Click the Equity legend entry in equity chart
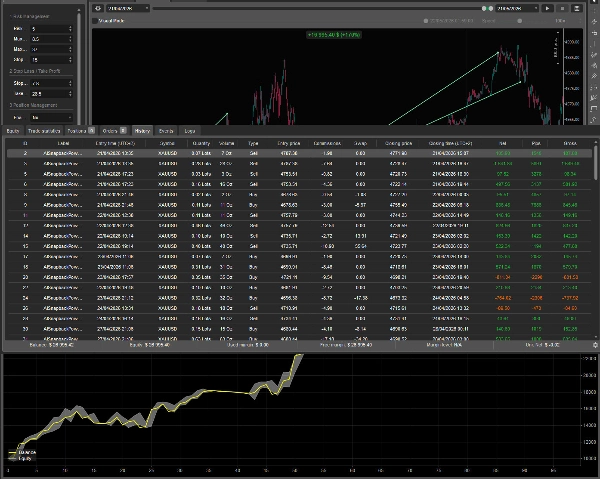The width and height of the screenshot is (600, 479). 20,458
